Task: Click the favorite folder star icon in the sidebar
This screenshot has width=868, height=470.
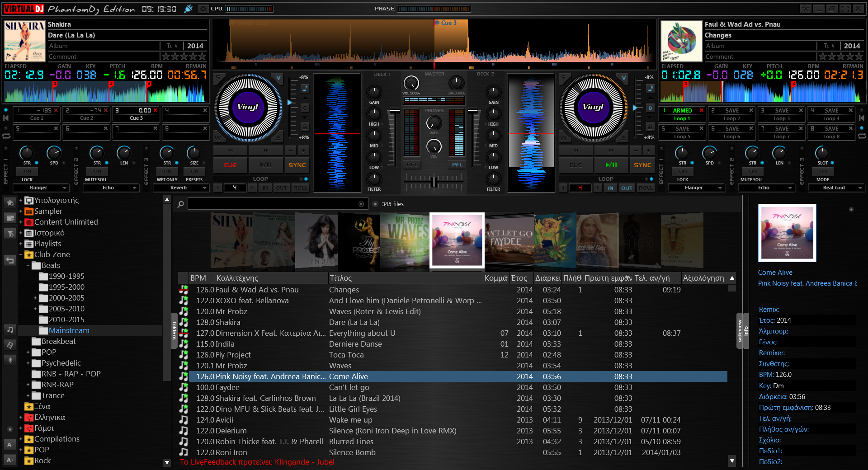Action: tap(9, 203)
